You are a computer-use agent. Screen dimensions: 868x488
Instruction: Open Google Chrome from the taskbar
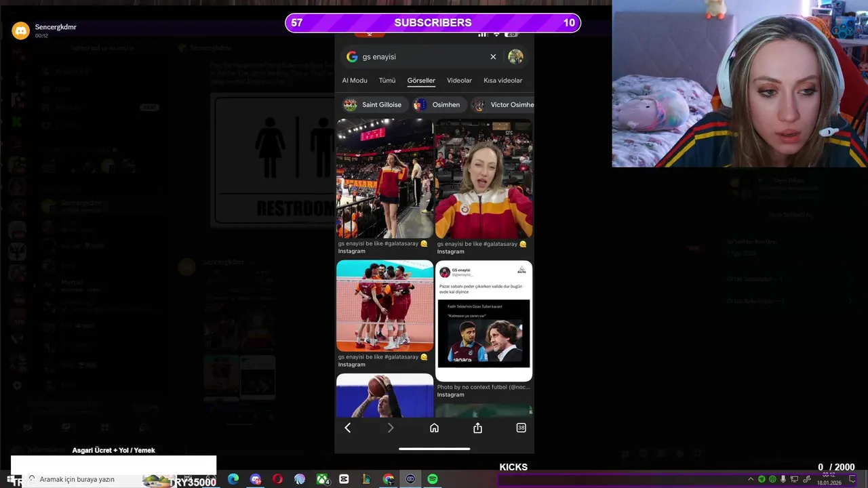(x=389, y=479)
